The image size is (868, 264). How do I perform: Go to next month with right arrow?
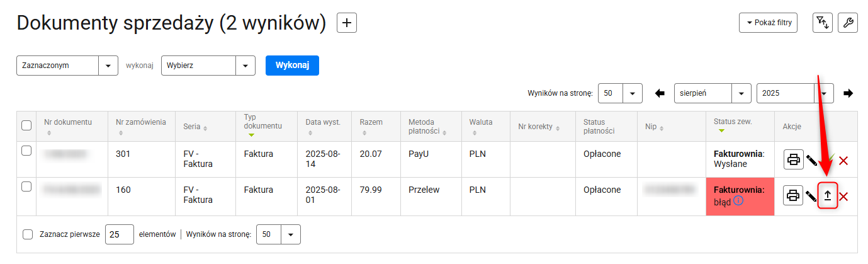point(848,93)
